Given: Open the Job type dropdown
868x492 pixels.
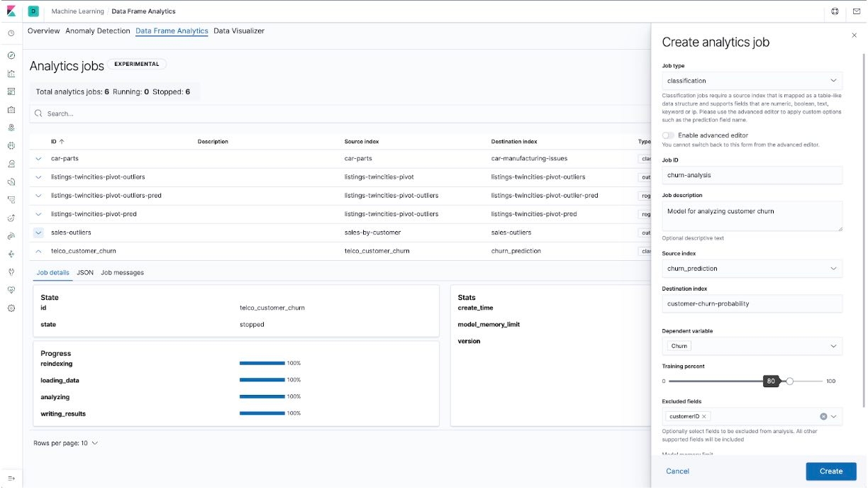Looking at the screenshot, I should pos(752,80).
